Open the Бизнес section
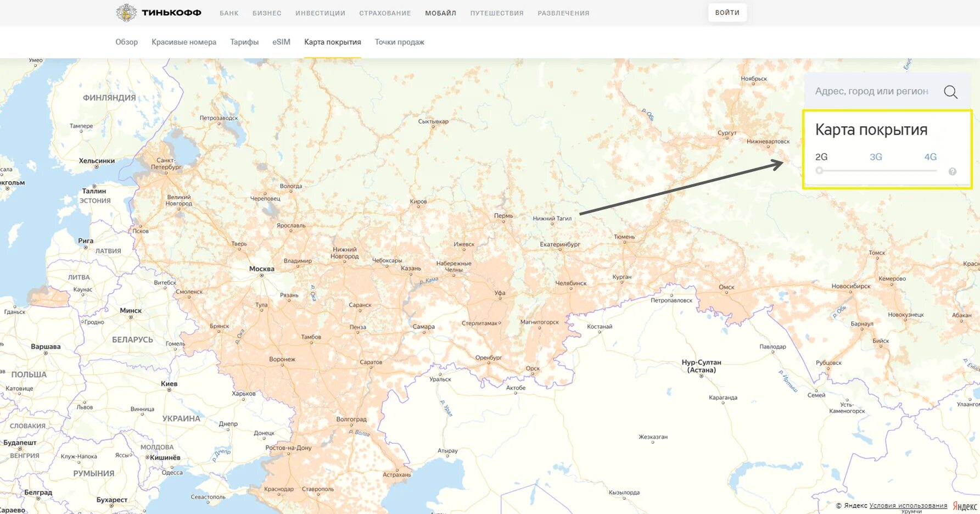The width and height of the screenshot is (980, 514). [x=267, y=13]
